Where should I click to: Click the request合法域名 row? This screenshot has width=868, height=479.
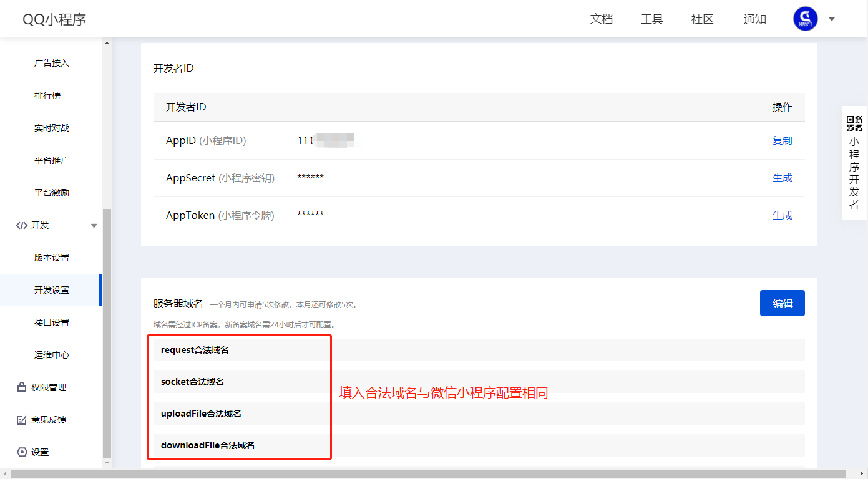(479, 350)
